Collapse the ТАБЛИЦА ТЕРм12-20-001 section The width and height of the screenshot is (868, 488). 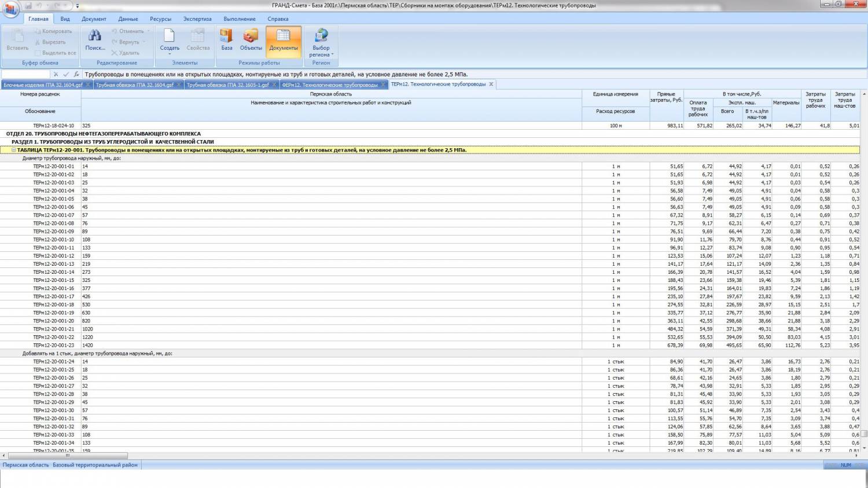point(14,150)
